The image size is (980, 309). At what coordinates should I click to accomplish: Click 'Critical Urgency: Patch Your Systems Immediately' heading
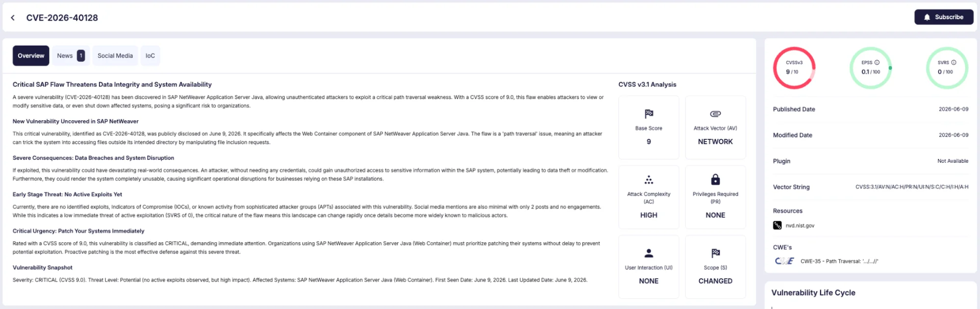point(78,231)
